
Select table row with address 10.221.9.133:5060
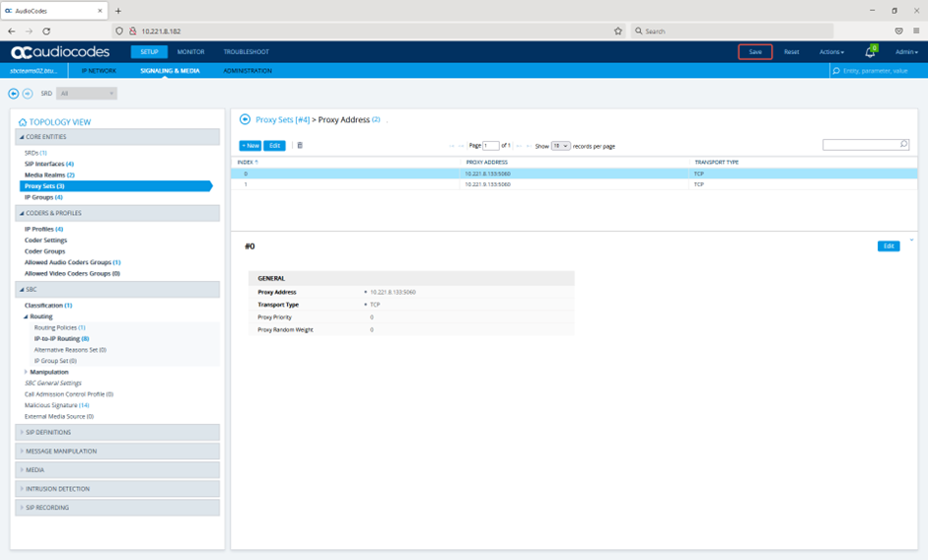(574, 184)
